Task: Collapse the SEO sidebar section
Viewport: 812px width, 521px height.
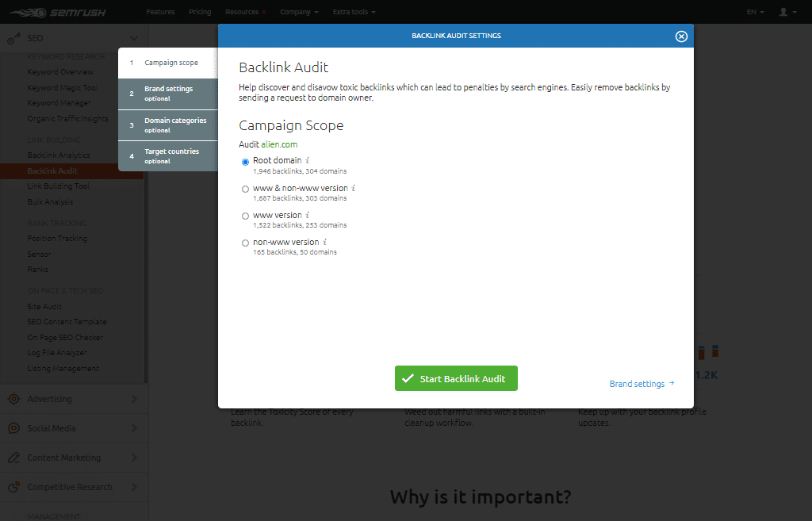Action: [x=133, y=37]
